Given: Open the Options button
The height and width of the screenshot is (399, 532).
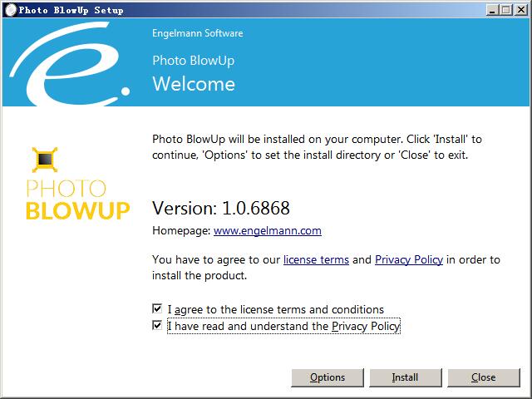Looking at the screenshot, I should (x=328, y=377).
